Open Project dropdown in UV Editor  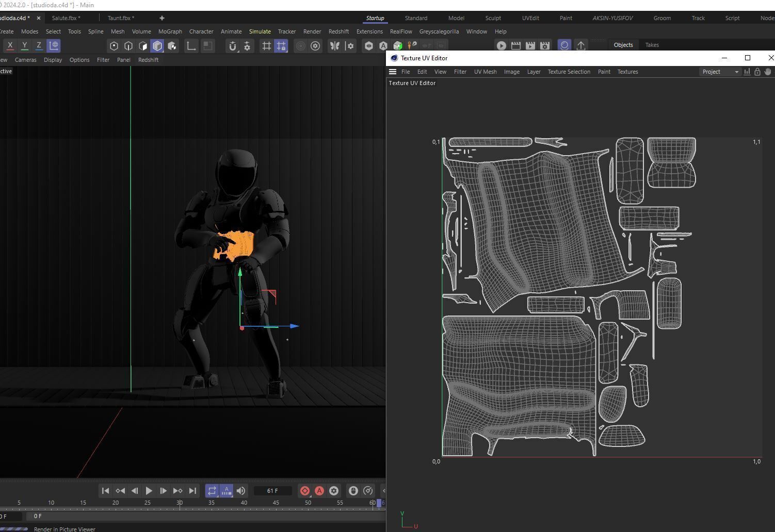(720, 72)
